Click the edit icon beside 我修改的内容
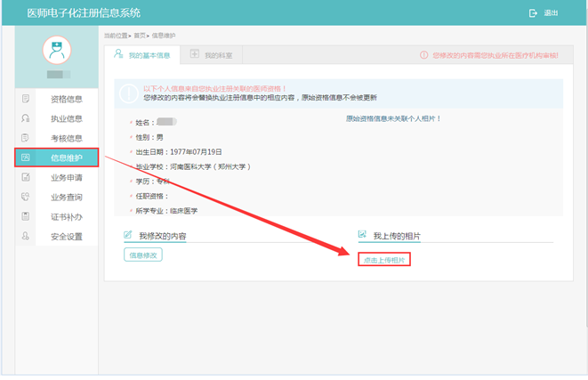This screenshot has width=588, height=380. (x=129, y=235)
